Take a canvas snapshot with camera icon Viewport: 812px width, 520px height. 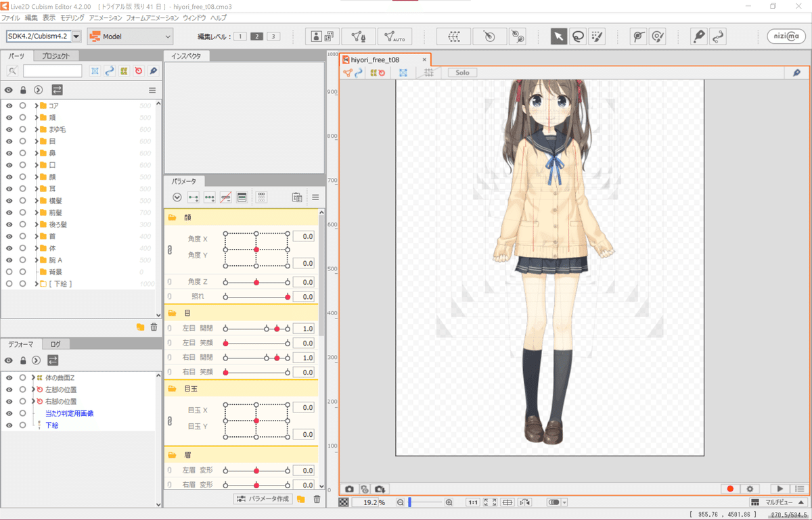[x=349, y=489]
